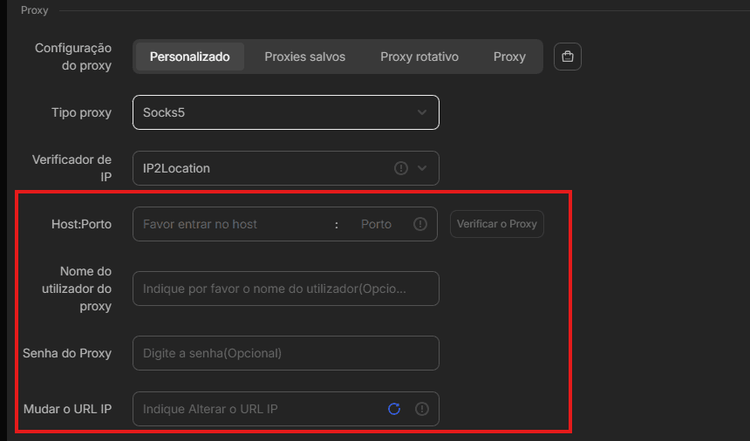Switch to Proxies salvos tab
Screen dimensions: 750x441
click(x=305, y=56)
